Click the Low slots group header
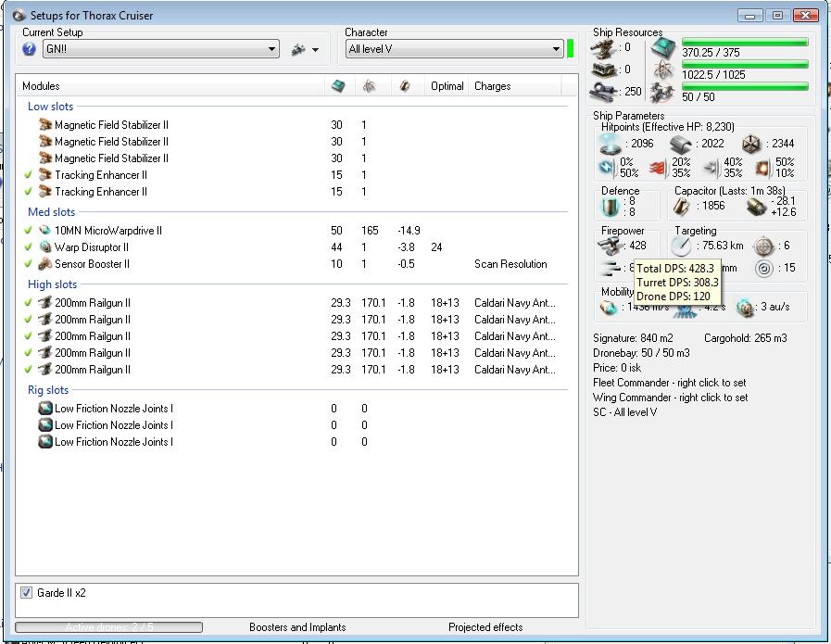 (x=50, y=107)
